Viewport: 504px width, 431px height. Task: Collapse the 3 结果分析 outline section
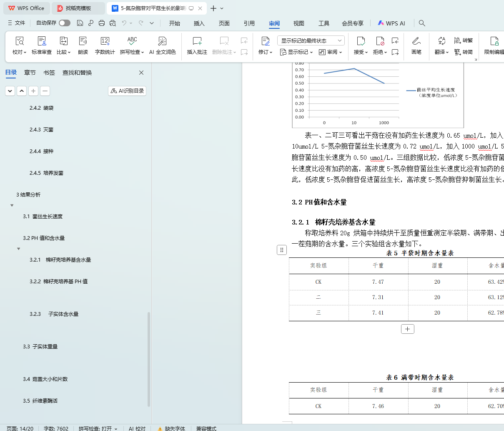[12, 205]
